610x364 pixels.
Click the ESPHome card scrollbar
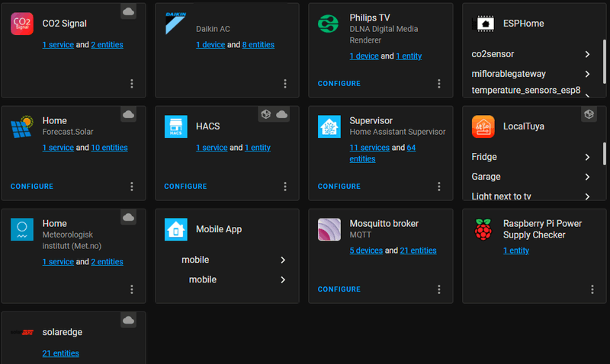point(605,62)
